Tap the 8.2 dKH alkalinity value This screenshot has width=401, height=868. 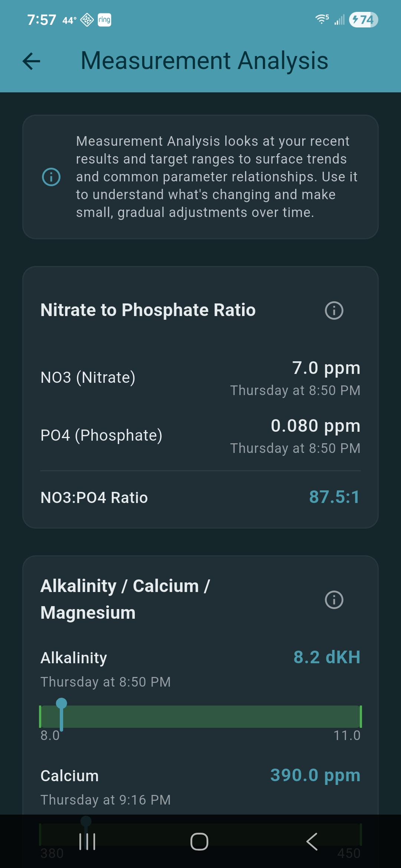[x=327, y=657]
